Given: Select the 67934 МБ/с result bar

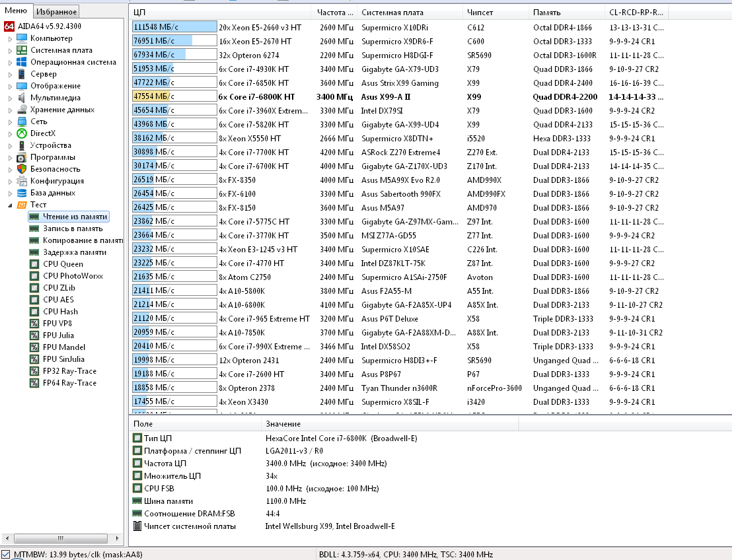Looking at the screenshot, I should 174,55.
